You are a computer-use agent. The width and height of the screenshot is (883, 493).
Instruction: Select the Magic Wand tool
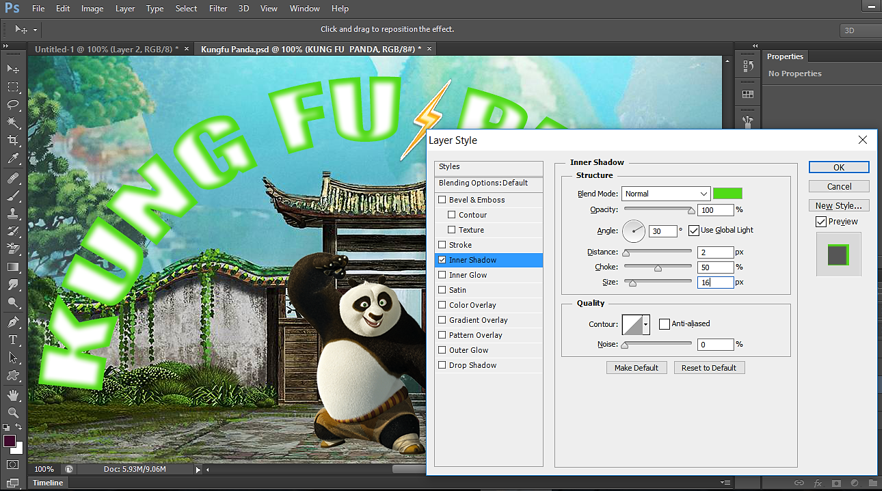(13, 122)
